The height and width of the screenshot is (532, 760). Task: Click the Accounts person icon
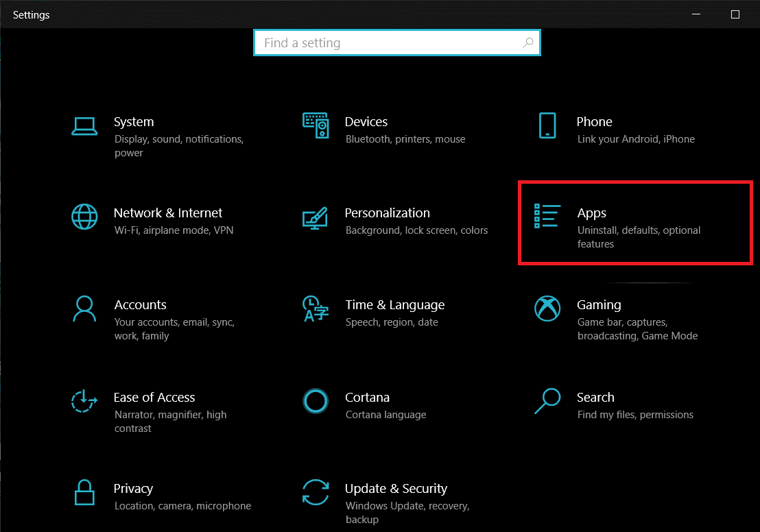[x=84, y=309]
